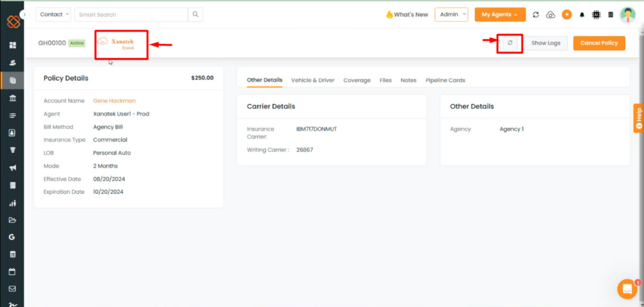
Task: Click the Agency Bill method value
Action: point(108,127)
